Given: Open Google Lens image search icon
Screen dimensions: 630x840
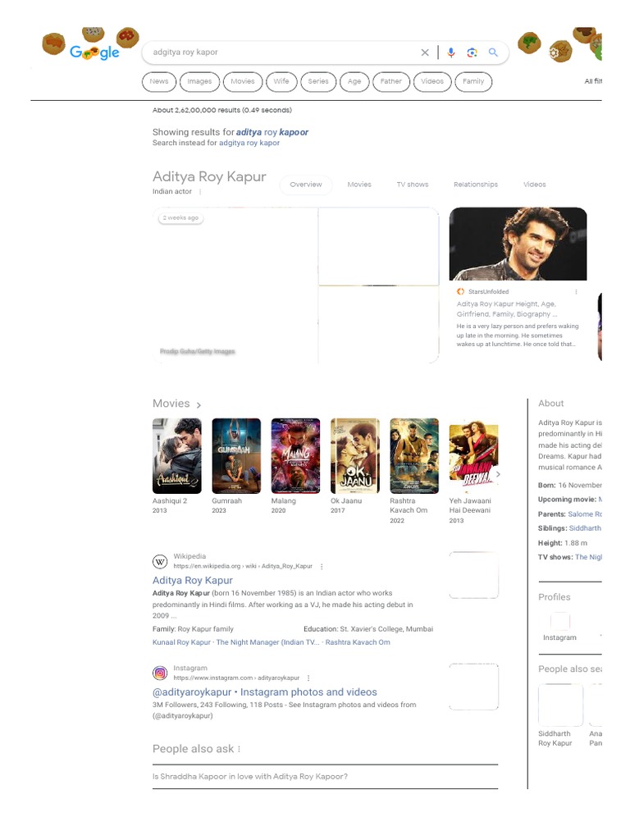Looking at the screenshot, I should click(472, 52).
